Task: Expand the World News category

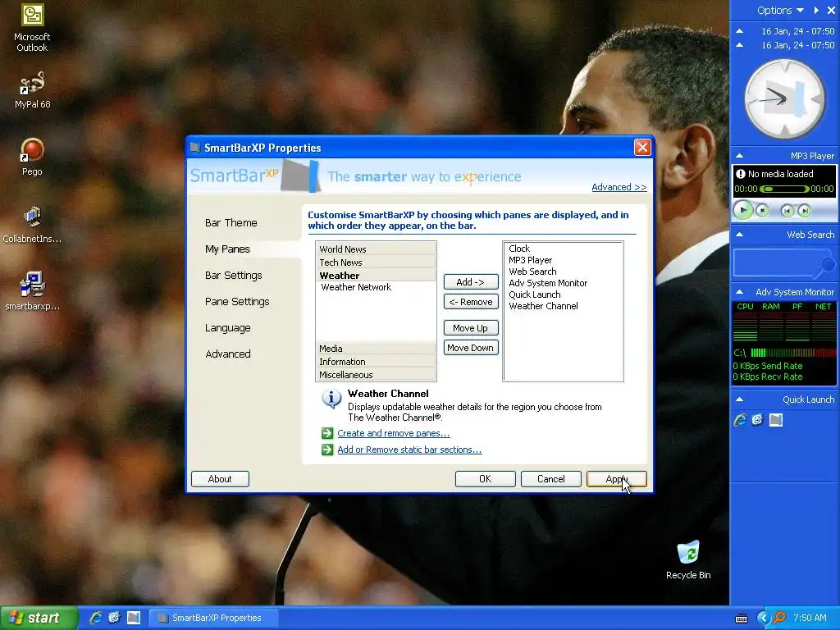Action: click(376, 249)
